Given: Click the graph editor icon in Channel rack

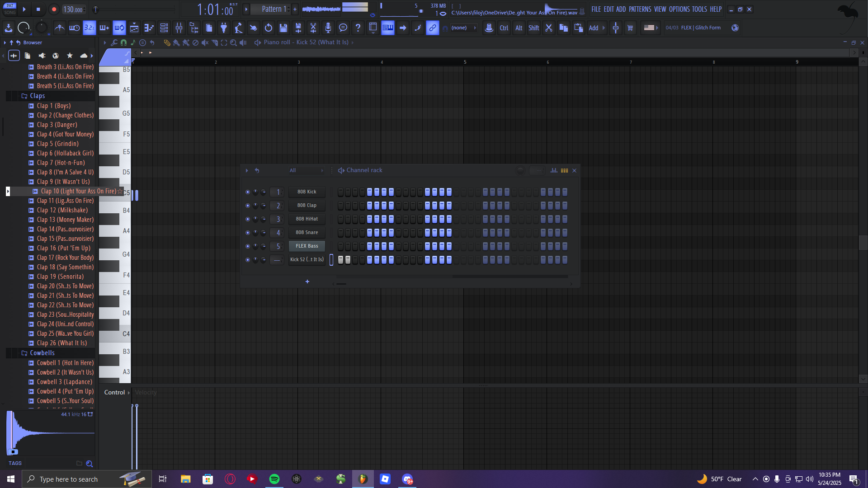Looking at the screenshot, I should pos(554,170).
